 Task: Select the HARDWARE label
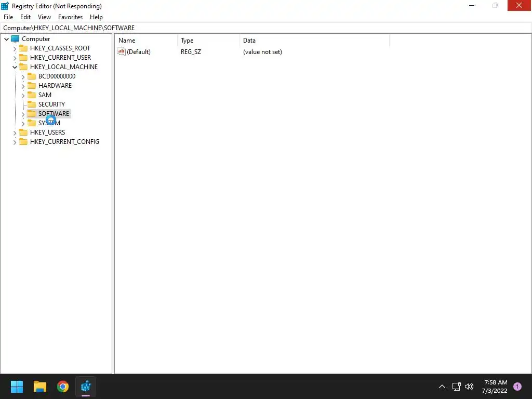click(55, 86)
